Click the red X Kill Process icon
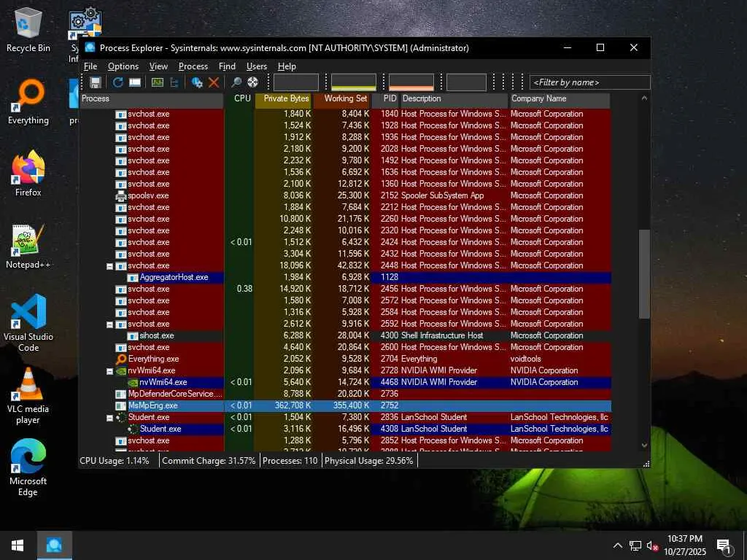The height and width of the screenshot is (560, 747). (x=214, y=82)
